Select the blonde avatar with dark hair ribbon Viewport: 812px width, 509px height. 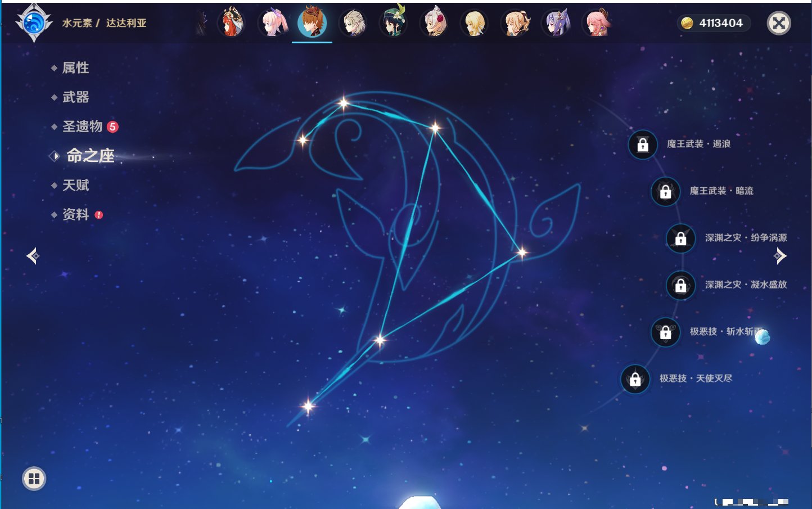point(515,22)
